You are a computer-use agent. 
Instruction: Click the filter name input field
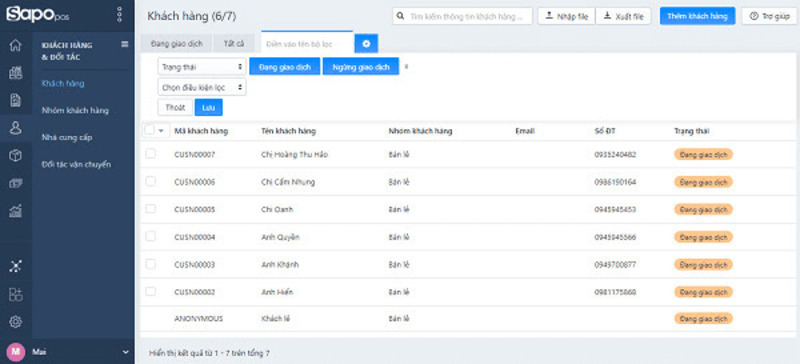[x=307, y=44]
